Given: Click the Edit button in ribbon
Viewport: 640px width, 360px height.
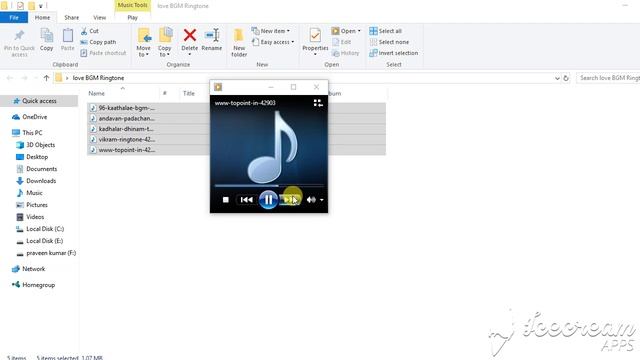Looking at the screenshot, I should pyautogui.click(x=342, y=42).
